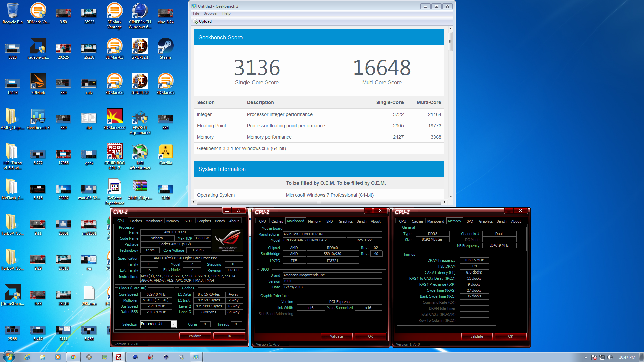Switch to Caches tab in CPU-Z CPU window
Image resolution: width=644 pixels, height=362 pixels.
pos(136,221)
